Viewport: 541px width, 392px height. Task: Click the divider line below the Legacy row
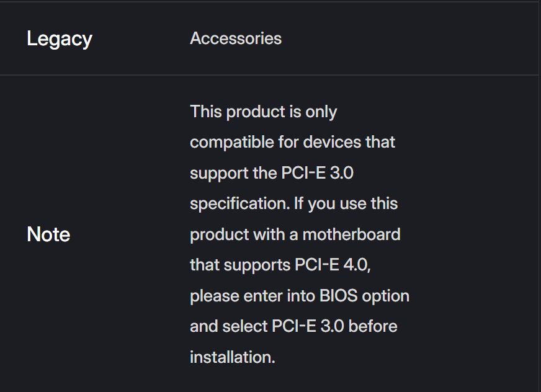tap(270, 75)
